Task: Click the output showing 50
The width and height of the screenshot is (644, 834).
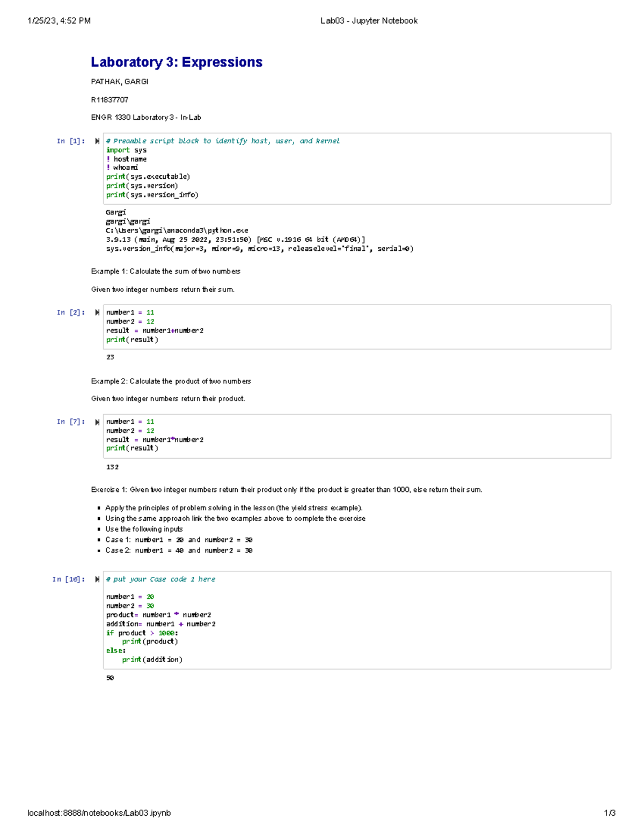Action: pos(109,678)
